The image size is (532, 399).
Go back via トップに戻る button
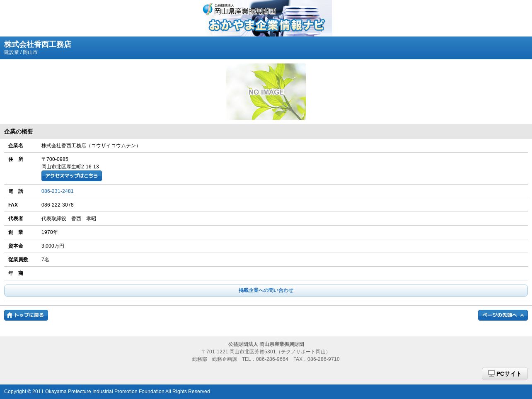26,315
